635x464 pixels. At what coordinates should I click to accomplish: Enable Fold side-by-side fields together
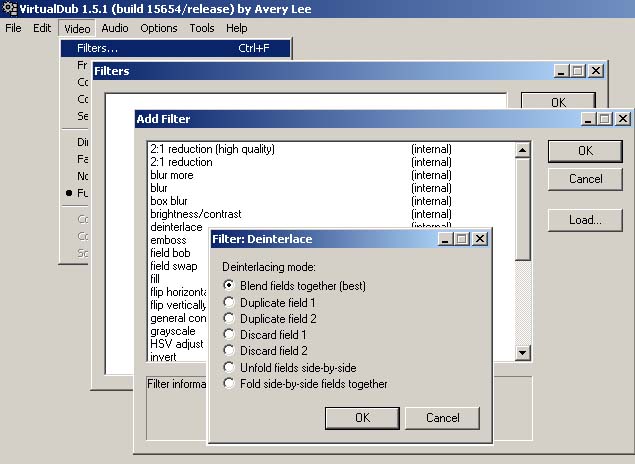click(229, 383)
